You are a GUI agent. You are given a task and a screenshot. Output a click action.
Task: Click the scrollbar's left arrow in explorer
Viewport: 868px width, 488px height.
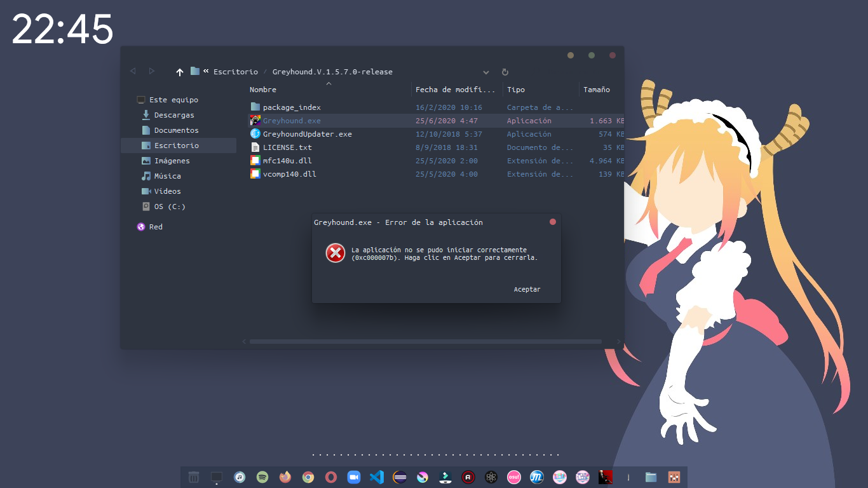pyautogui.click(x=244, y=341)
